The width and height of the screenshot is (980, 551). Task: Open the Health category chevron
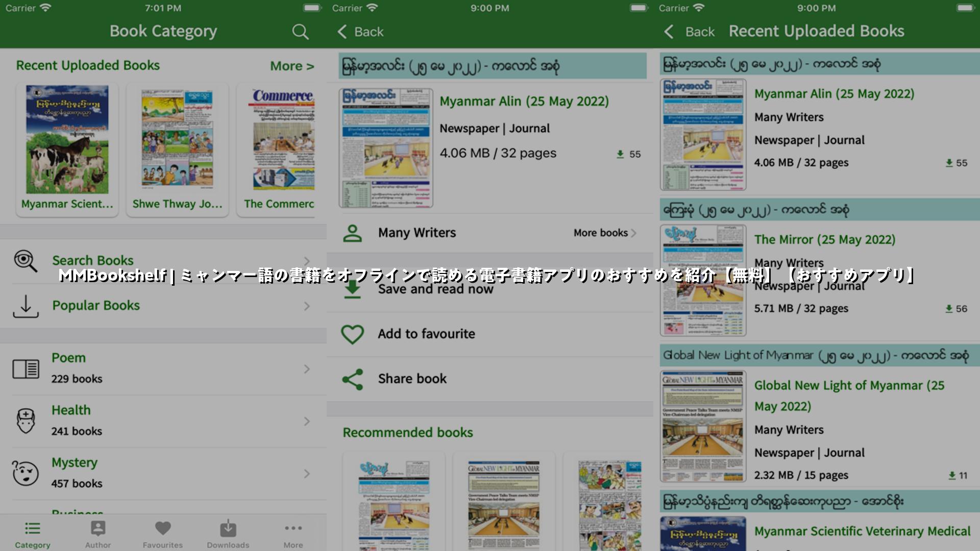point(307,421)
